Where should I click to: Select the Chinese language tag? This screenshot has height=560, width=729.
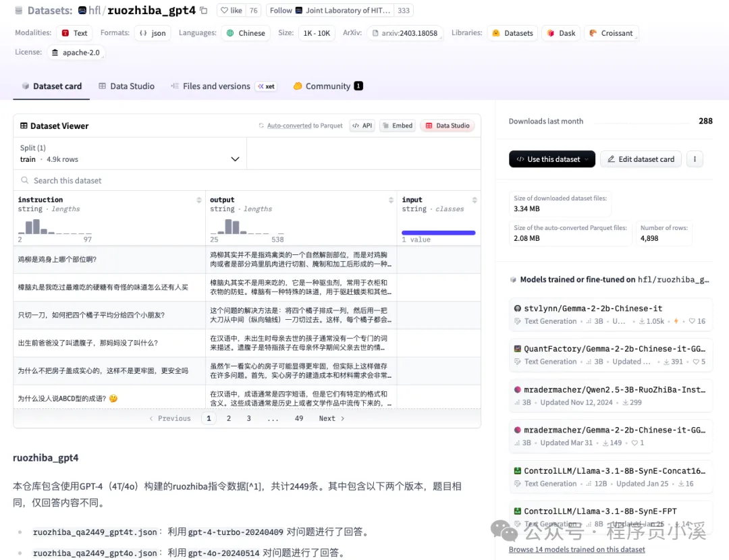click(x=246, y=33)
